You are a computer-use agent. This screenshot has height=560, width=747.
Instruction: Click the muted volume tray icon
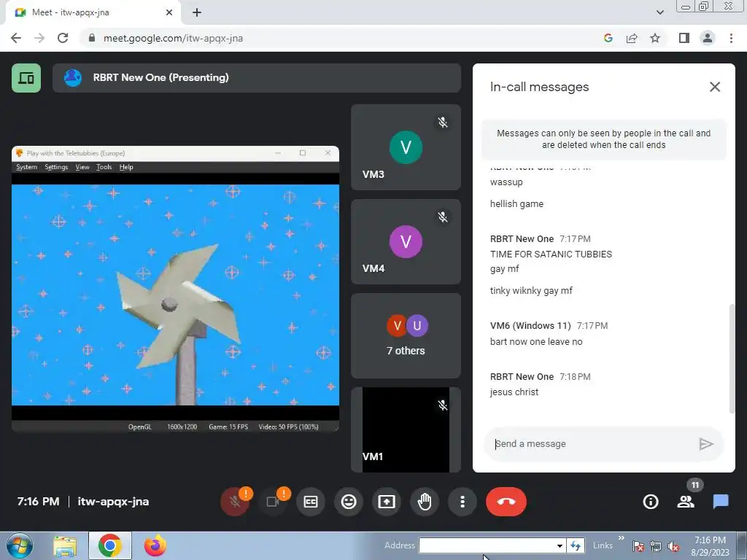pyautogui.click(x=673, y=546)
